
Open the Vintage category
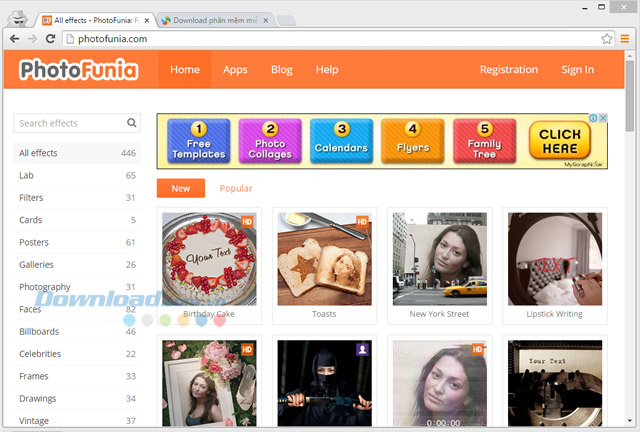coord(77,421)
